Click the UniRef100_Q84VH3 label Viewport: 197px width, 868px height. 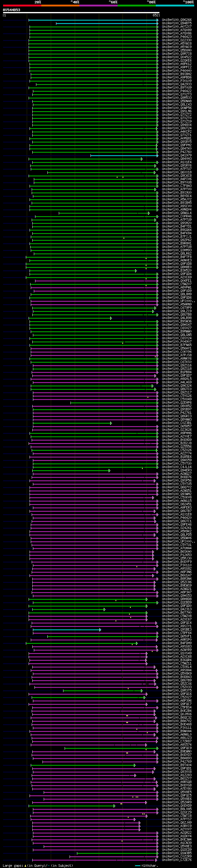[176, 159]
